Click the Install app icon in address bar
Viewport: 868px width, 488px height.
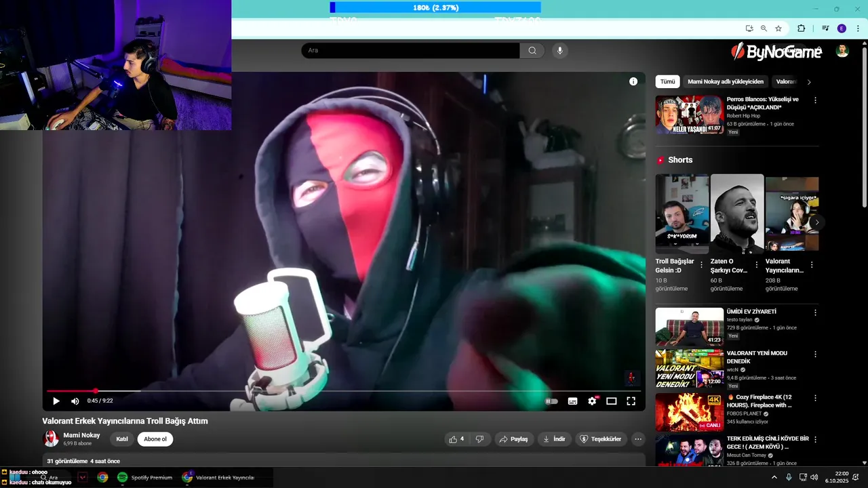point(749,28)
